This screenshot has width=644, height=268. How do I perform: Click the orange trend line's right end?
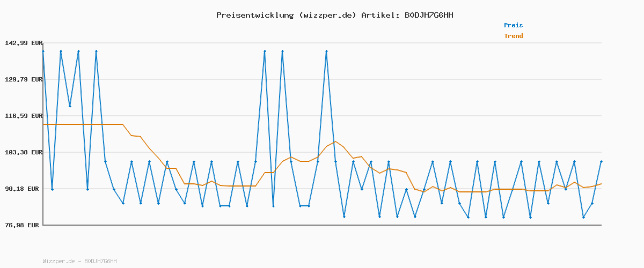click(601, 184)
